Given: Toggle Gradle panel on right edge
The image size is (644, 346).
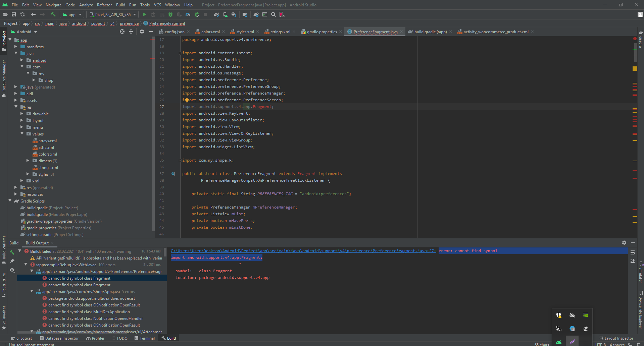Looking at the screenshot, I should coord(641,40).
